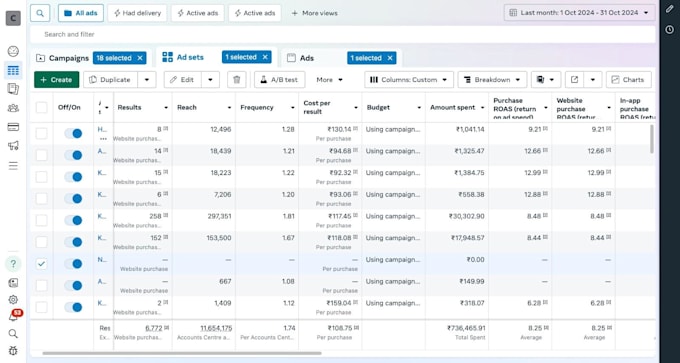Open Help question mark icon
This screenshot has height=363, width=680.
[13, 264]
